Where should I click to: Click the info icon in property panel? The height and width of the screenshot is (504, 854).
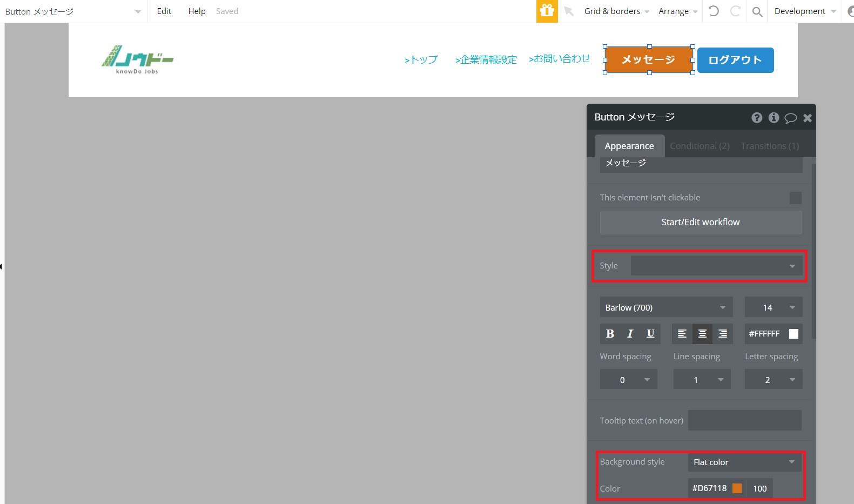[774, 118]
